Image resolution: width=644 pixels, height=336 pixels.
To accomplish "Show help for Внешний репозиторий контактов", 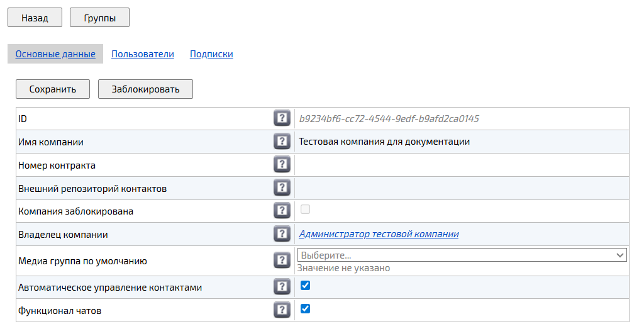I will (282, 188).
